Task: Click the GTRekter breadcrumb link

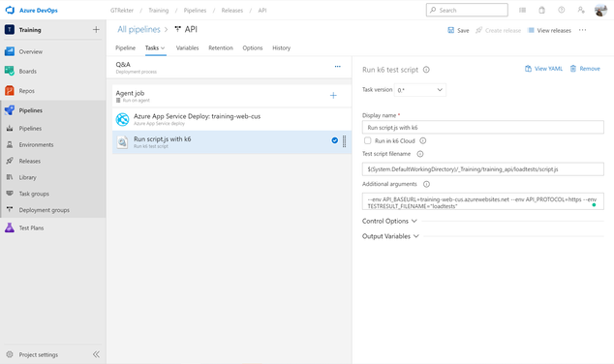Action: coord(122,11)
